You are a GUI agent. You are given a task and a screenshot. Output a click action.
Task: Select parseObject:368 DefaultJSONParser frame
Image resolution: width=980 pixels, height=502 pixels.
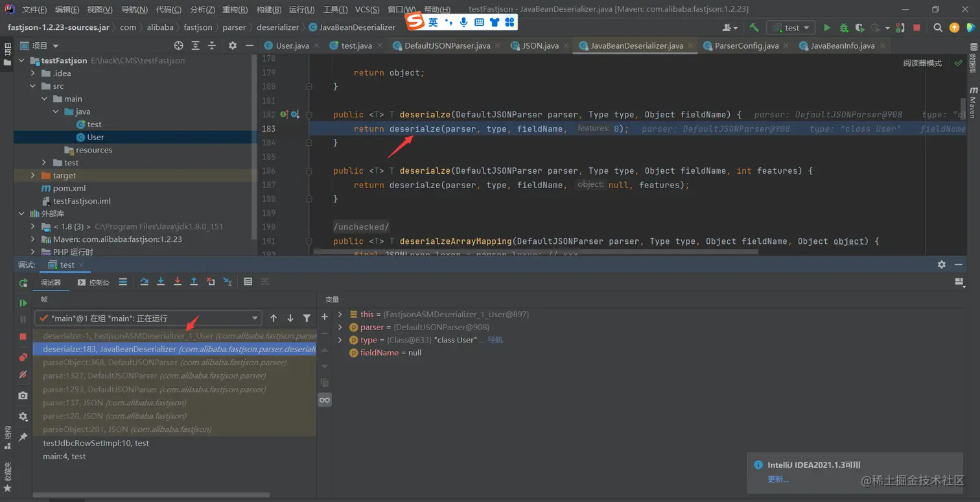click(x=174, y=363)
